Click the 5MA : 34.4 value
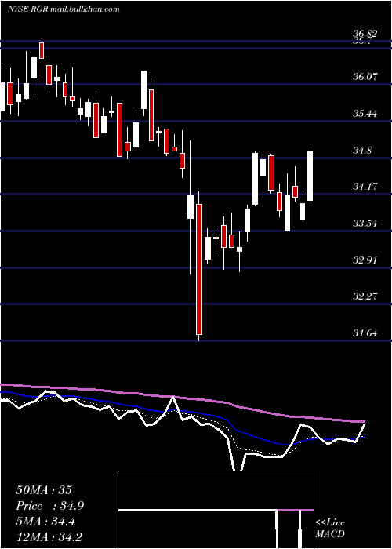The height and width of the screenshot is (549, 392). pos(45,522)
